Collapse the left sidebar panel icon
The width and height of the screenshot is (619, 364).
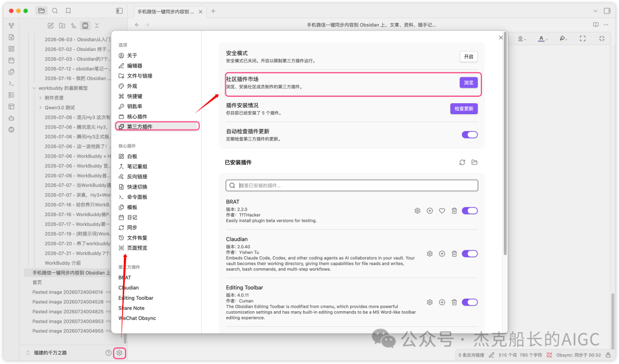point(119,11)
